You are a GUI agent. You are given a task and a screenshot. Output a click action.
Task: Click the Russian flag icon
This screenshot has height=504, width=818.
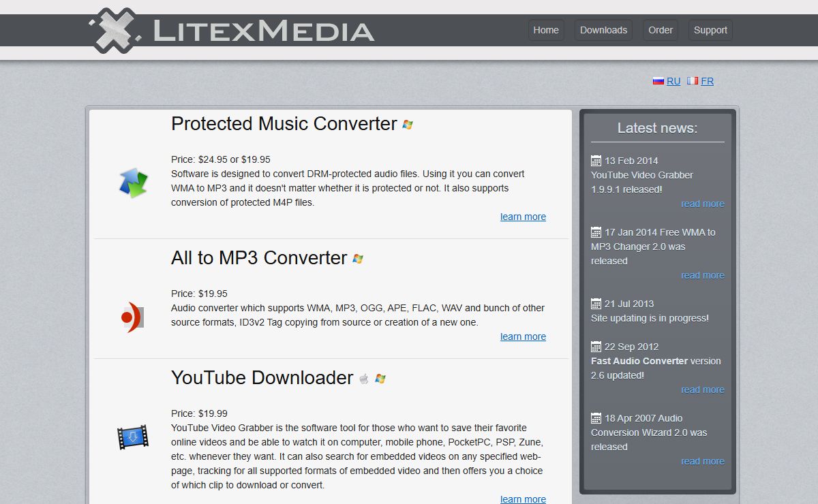point(658,80)
